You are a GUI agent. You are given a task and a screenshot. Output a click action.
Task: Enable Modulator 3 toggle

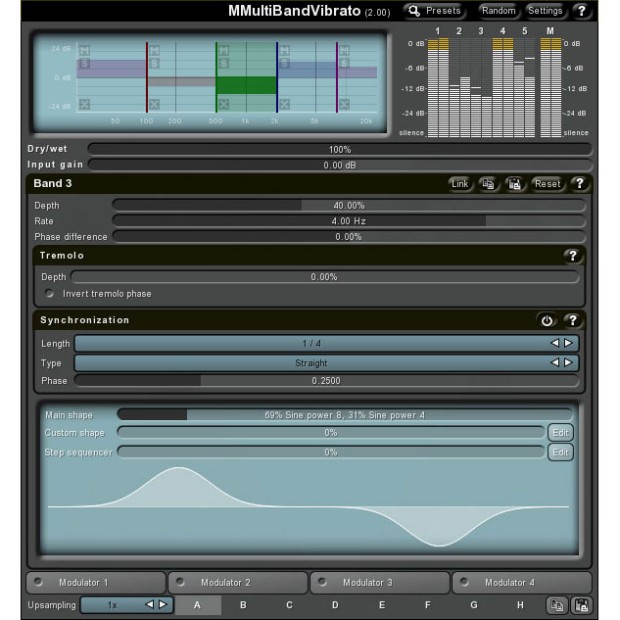coord(322,582)
